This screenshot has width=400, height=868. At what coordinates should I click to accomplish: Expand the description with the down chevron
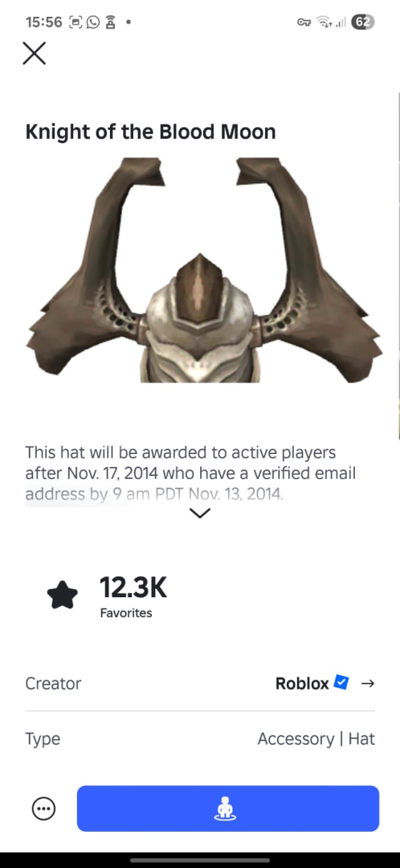[x=200, y=513]
